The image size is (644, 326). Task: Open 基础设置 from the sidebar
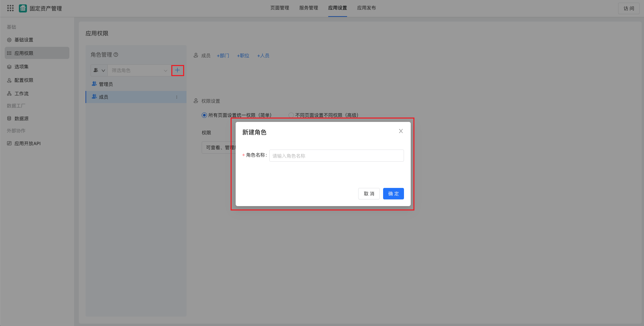(24, 40)
